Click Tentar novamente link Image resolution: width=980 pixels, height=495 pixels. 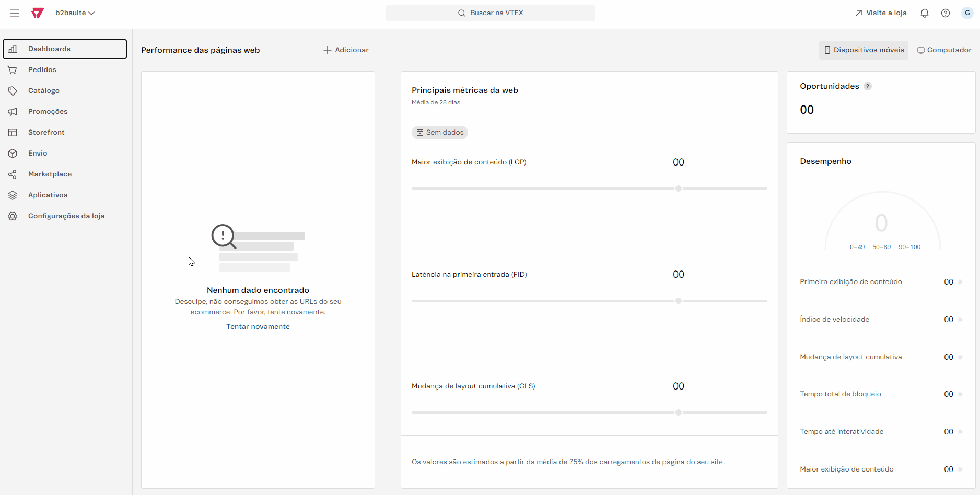point(258,327)
